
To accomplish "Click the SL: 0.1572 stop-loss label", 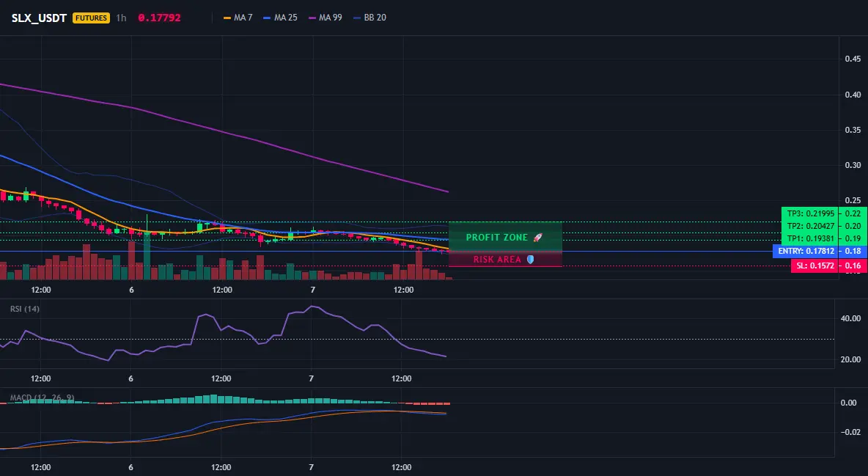I will [814, 266].
